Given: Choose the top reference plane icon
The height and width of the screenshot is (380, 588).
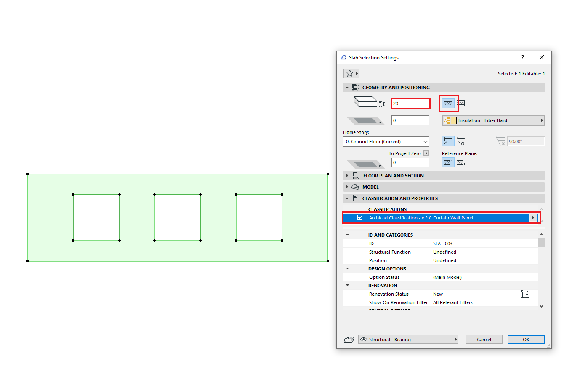Looking at the screenshot, I should [x=448, y=162].
